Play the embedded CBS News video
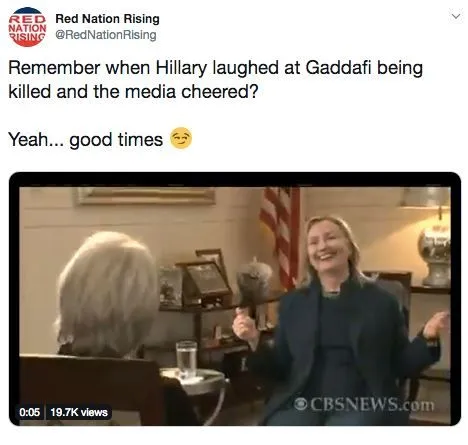 [235, 299]
